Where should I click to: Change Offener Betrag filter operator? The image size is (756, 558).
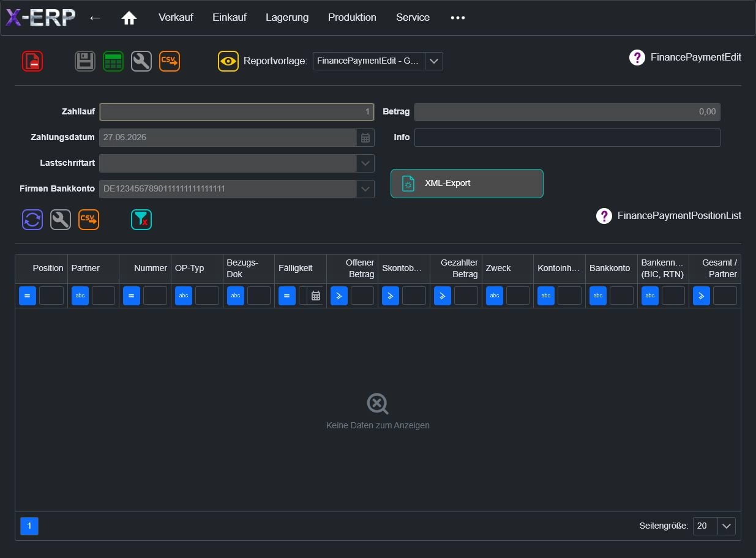click(x=339, y=296)
